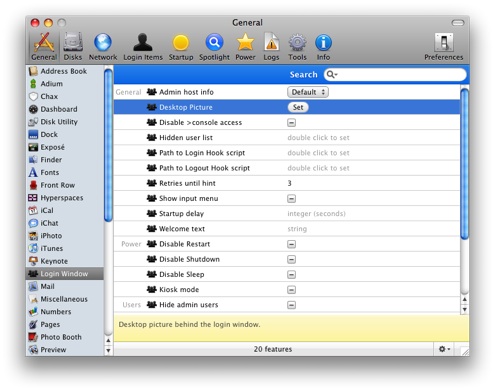Toggle Disable Sleep checkbox
Viewport: 495px width, 391px height.
click(x=291, y=275)
